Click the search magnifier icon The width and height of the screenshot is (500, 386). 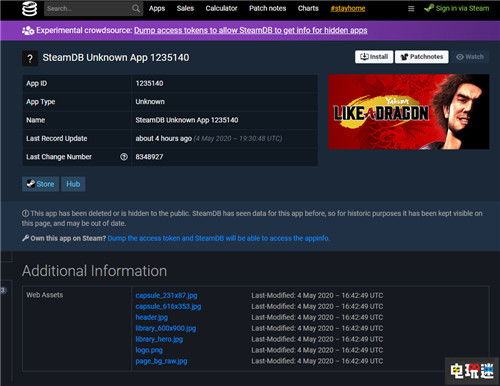tap(136, 8)
